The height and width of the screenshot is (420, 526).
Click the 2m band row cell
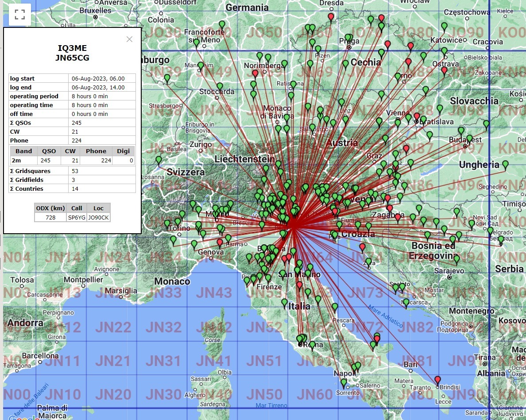[x=23, y=161]
